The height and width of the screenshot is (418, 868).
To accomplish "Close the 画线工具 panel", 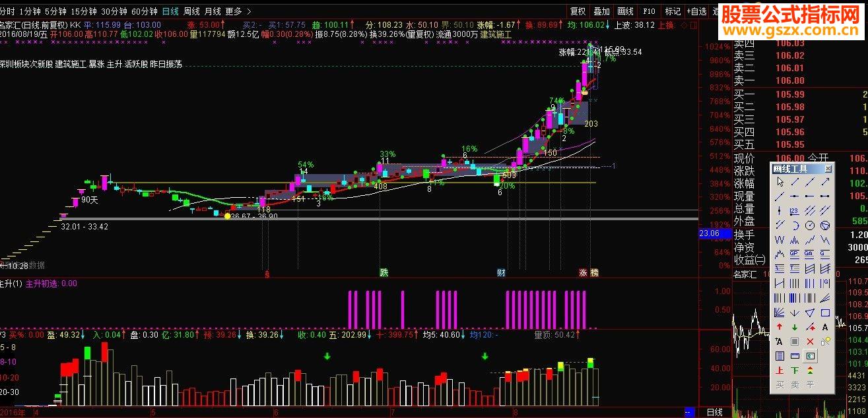I will tap(828, 169).
